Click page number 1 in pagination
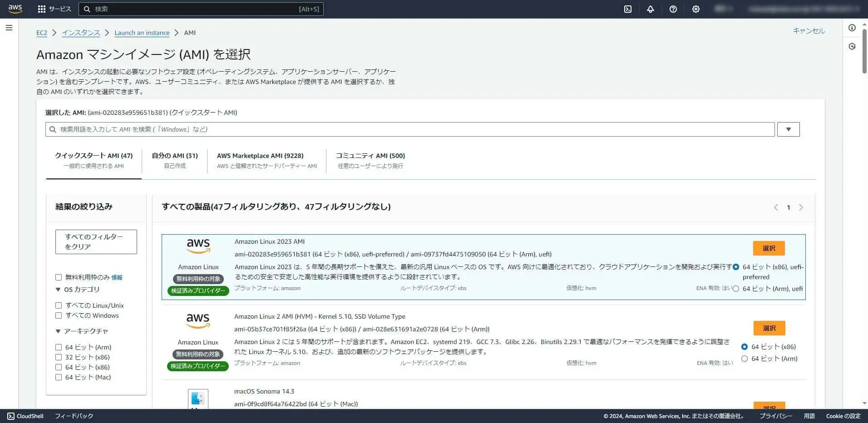 [789, 207]
